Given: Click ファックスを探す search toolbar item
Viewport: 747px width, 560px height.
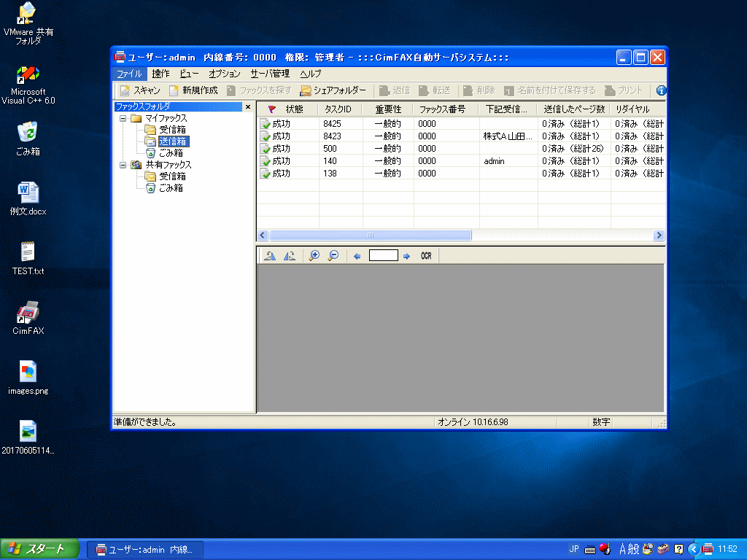Looking at the screenshot, I should (259, 90).
